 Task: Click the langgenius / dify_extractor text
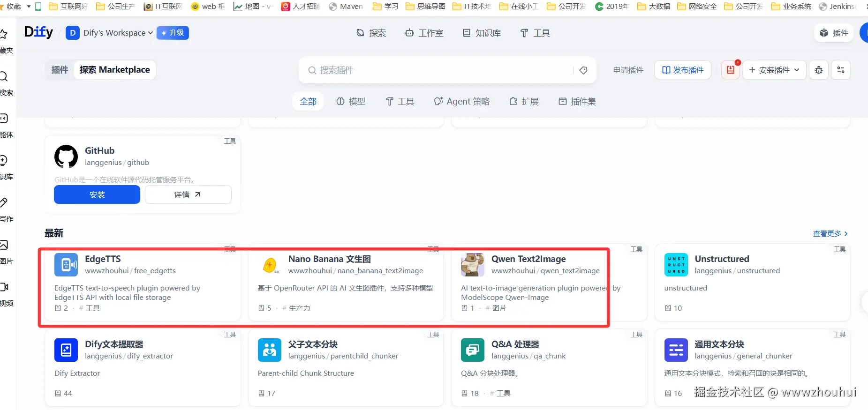(129, 356)
